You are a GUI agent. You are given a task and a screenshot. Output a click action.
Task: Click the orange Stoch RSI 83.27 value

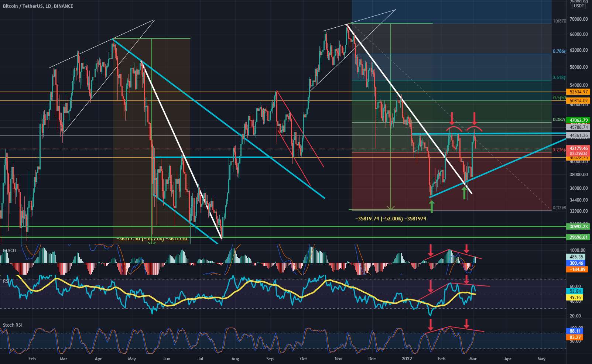575,337
